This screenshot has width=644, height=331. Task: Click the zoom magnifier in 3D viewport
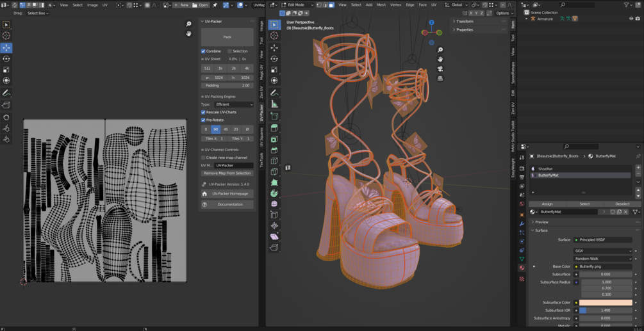(440, 50)
